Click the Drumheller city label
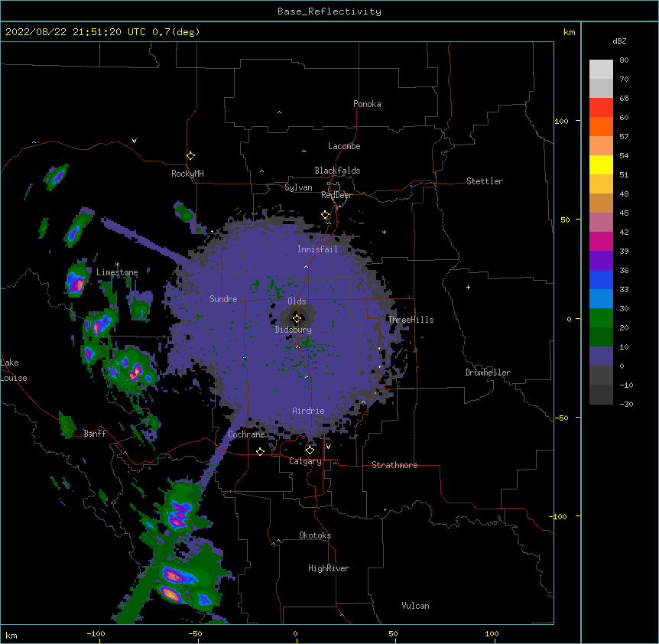 coord(488,372)
